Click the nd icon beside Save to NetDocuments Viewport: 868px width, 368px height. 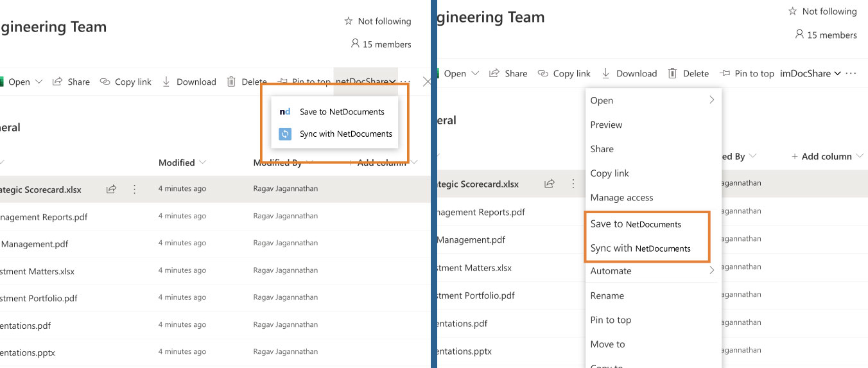click(x=285, y=111)
